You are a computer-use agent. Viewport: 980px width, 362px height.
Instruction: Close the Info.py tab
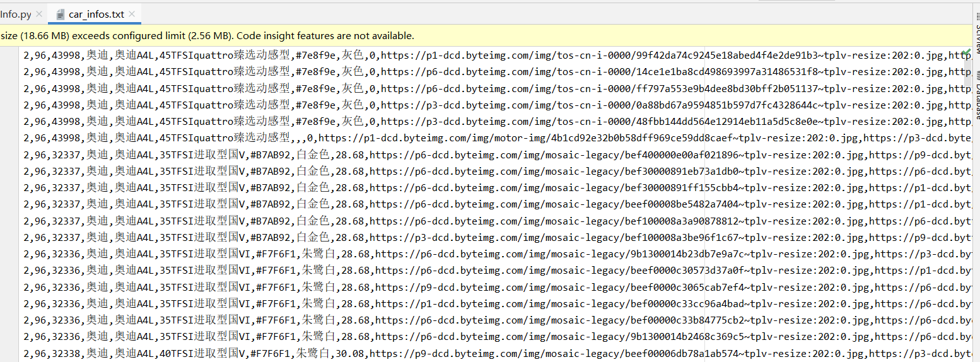39,14
